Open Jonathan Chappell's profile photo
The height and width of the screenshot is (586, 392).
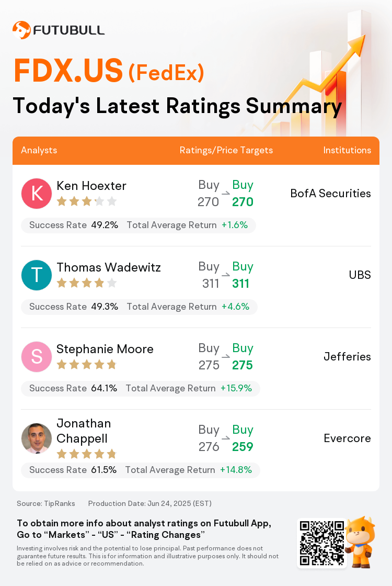click(x=37, y=438)
